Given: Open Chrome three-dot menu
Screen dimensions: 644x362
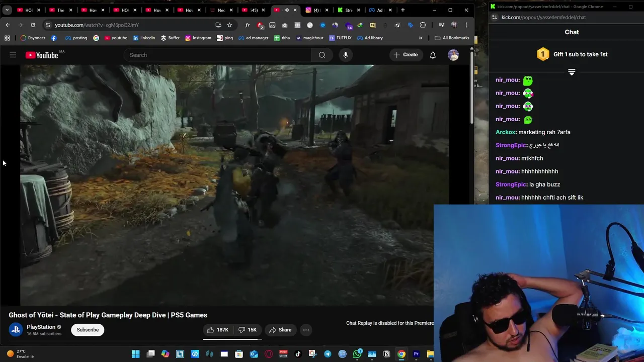Looking at the screenshot, I should 466,25.
